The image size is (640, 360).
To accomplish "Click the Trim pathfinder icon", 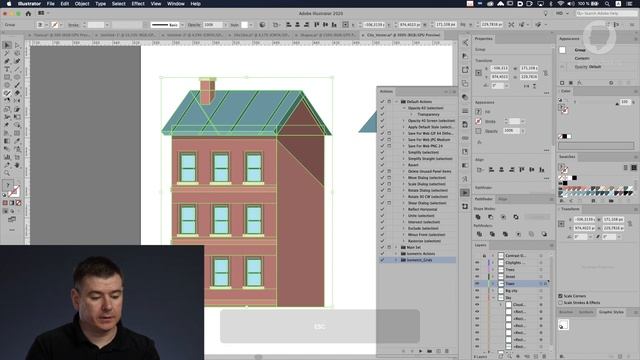I will pyautogui.click(x=492, y=234).
